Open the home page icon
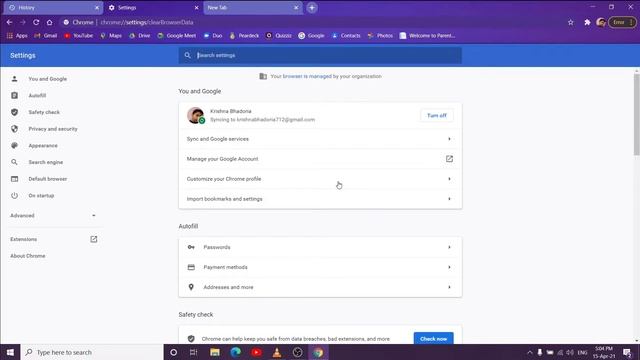 point(49,22)
